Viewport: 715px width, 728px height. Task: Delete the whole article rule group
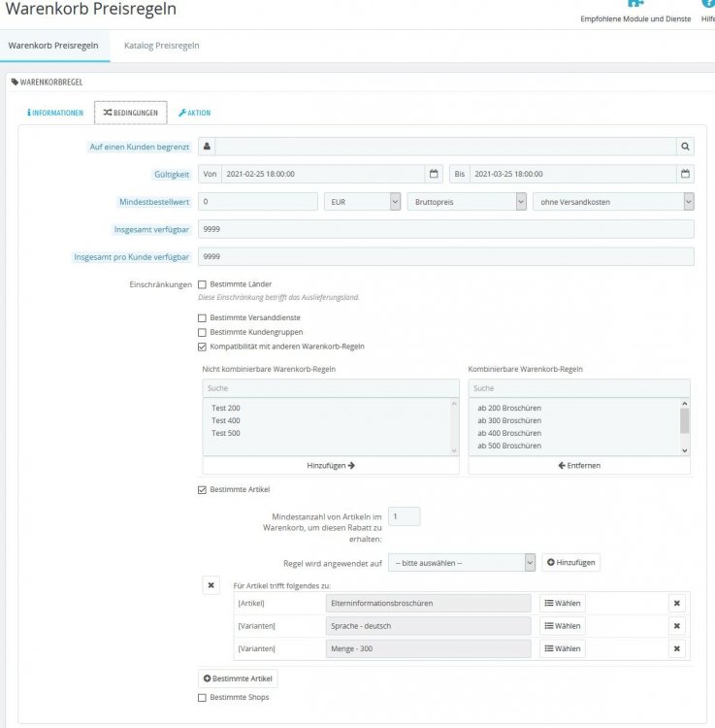211,585
